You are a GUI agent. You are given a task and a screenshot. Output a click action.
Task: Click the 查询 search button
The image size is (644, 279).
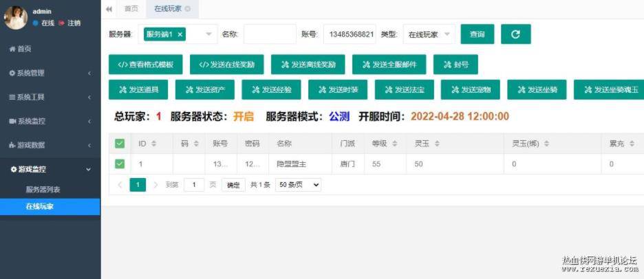coord(477,34)
